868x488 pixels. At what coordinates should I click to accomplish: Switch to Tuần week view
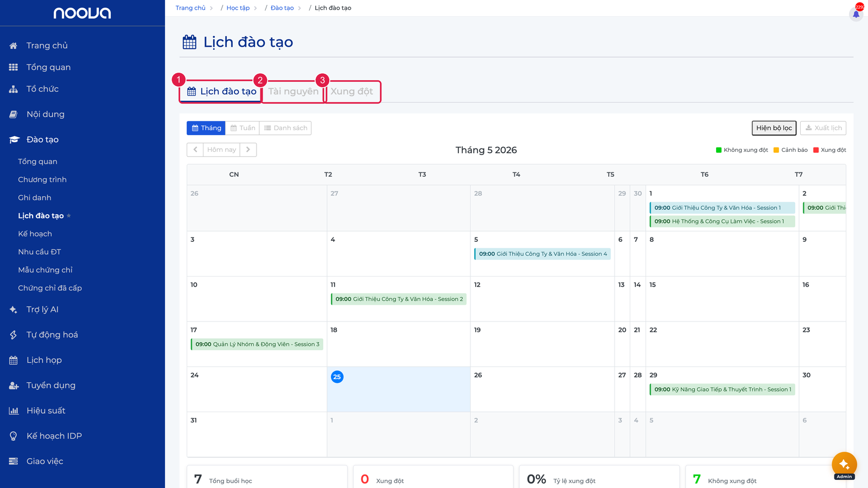coord(242,128)
